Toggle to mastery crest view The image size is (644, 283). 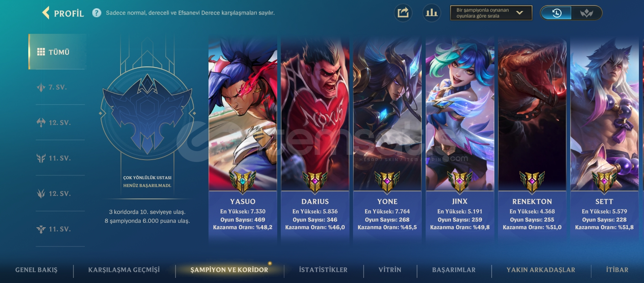[586, 13]
